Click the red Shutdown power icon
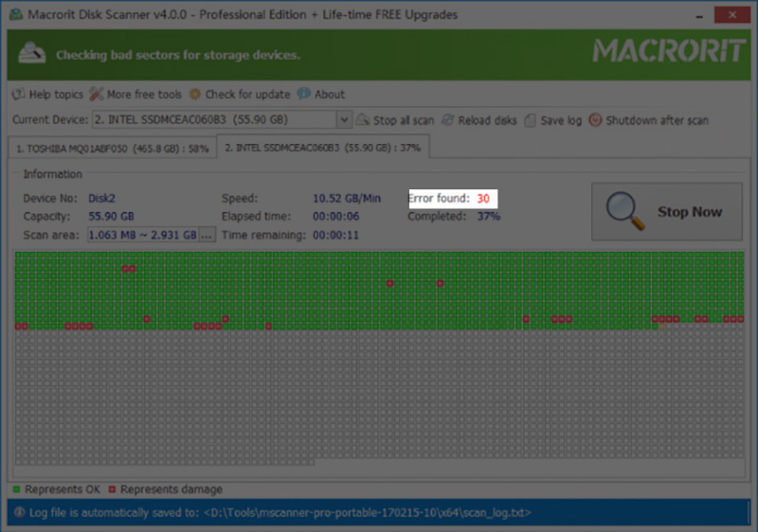The image size is (758, 532). (x=595, y=119)
